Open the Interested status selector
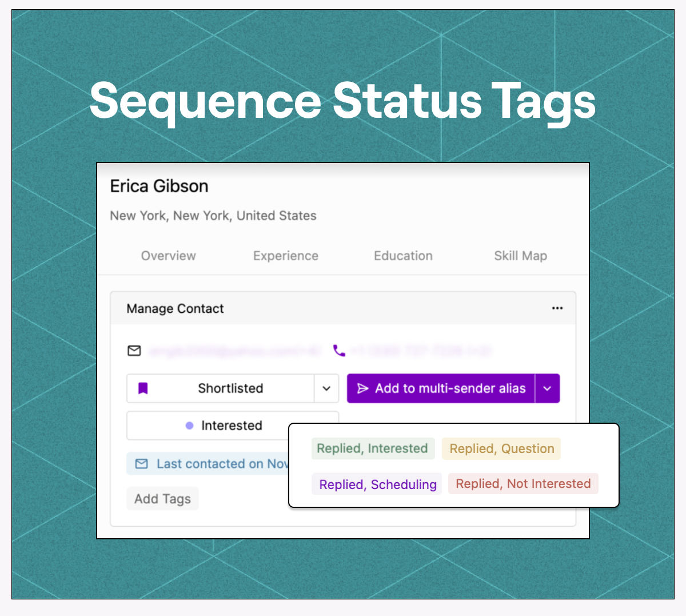The height and width of the screenshot is (616, 686). click(232, 426)
